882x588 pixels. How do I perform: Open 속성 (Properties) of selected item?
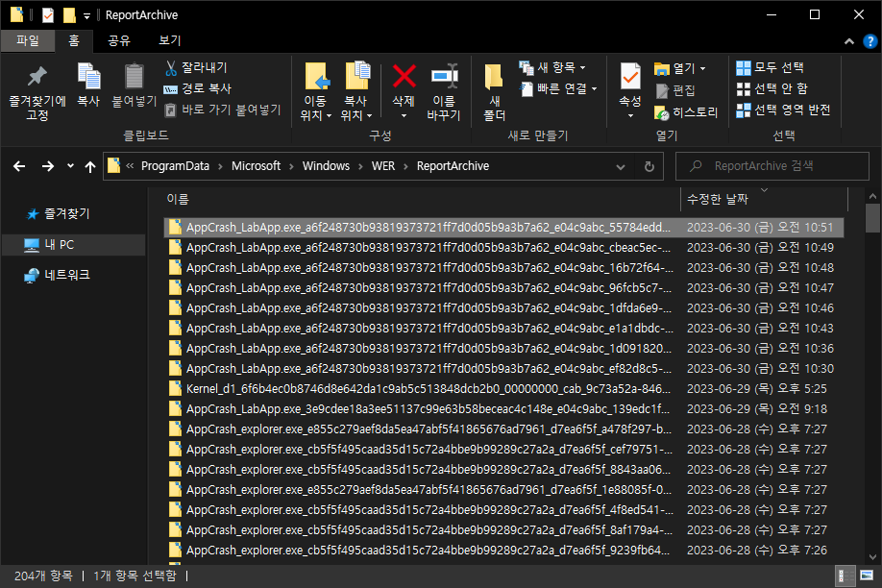point(630,86)
